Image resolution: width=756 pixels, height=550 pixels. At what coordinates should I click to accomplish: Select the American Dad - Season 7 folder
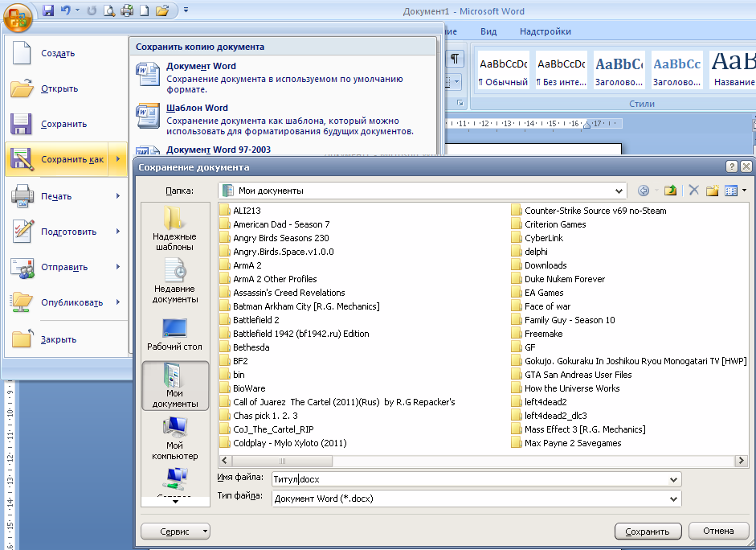pos(274,224)
